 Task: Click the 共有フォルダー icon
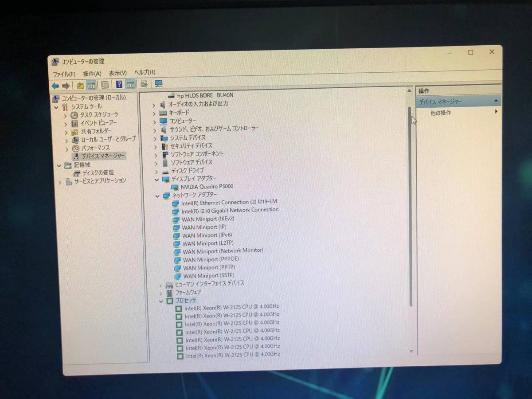[75, 132]
